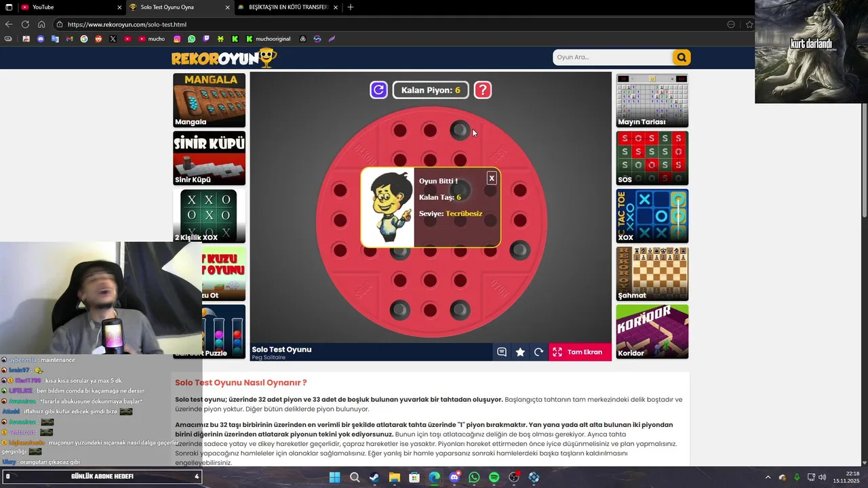Viewport: 868px width, 488px height.
Task: Open Steam from the taskbar
Action: click(374, 477)
